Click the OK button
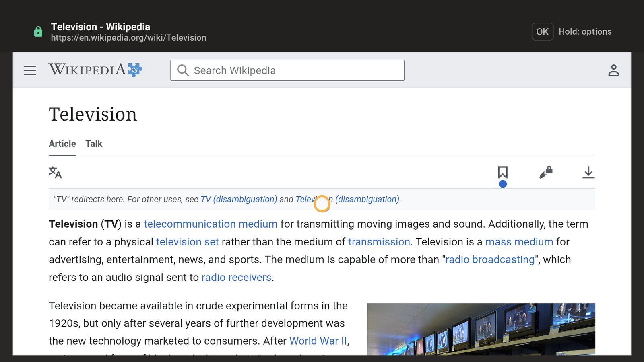This screenshot has height=362, width=644. pyautogui.click(x=542, y=31)
